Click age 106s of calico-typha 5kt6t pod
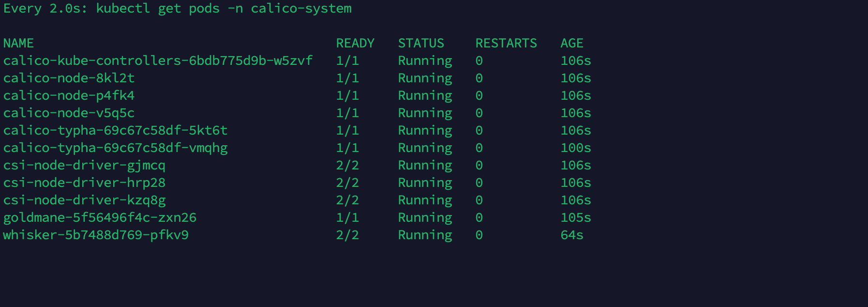The image size is (868, 307). pyautogui.click(x=576, y=130)
